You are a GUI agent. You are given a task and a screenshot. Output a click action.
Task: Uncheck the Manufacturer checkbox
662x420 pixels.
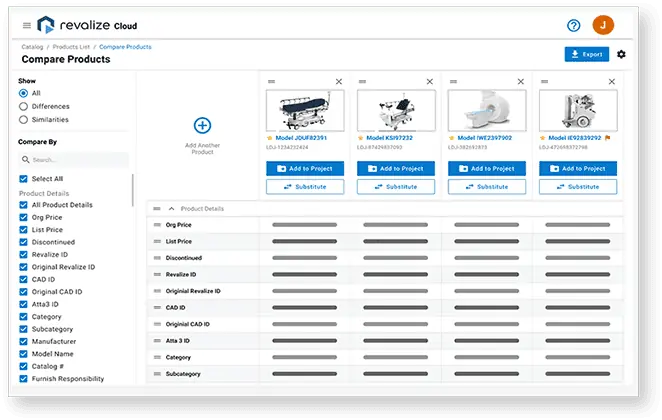pyautogui.click(x=23, y=341)
